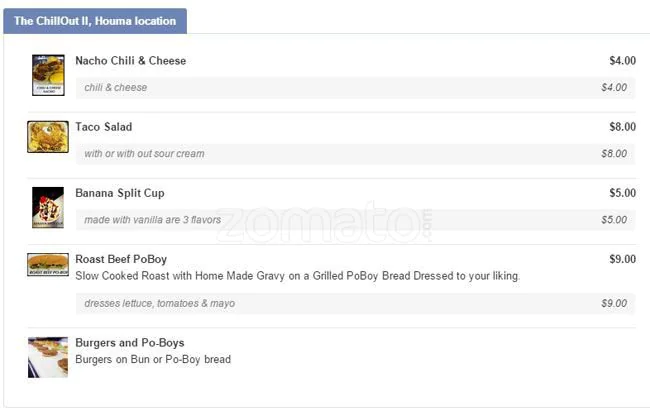The height and width of the screenshot is (416, 650).
Task: Click the $9.00 Roast Beef PoBoy price
Action: (x=622, y=259)
